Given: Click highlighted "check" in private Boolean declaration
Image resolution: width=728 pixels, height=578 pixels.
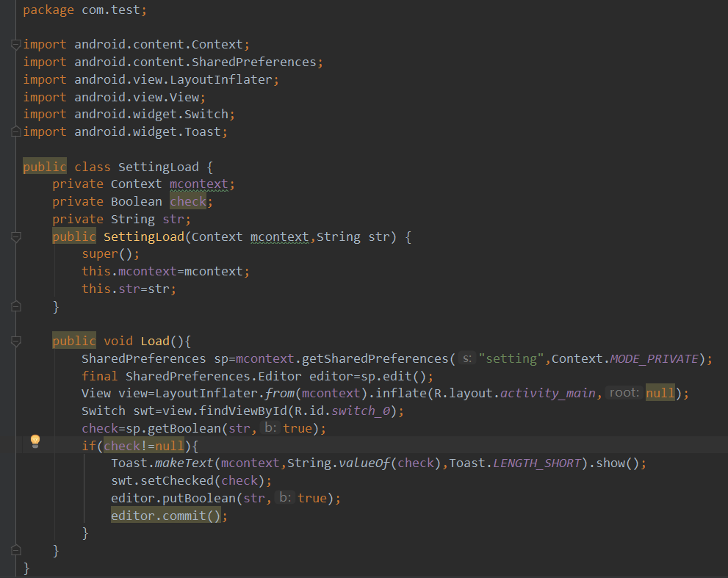Looking at the screenshot, I should click(x=187, y=201).
